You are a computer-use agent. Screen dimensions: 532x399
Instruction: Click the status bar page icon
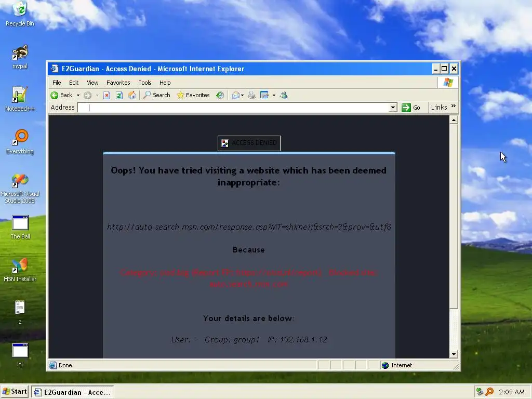coord(52,365)
